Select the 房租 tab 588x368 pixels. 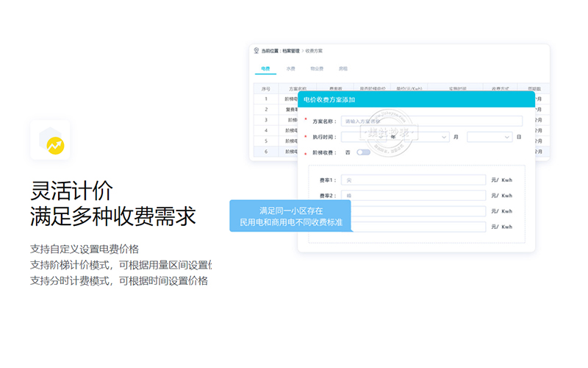tap(343, 68)
